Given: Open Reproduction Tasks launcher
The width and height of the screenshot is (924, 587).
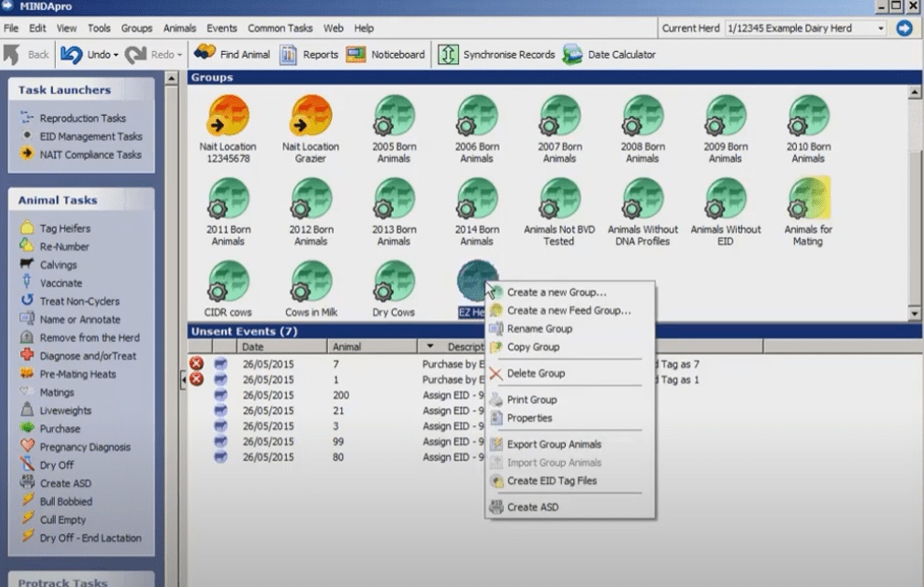Looking at the screenshot, I should tap(73, 118).
